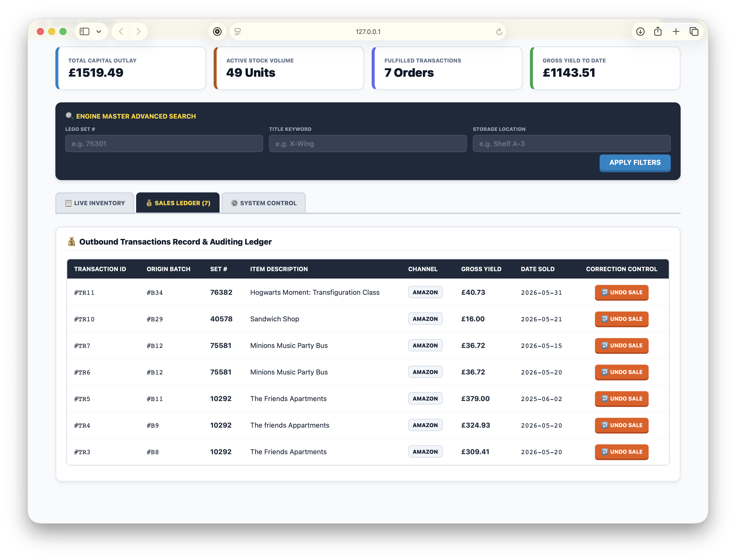The width and height of the screenshot is (736, 560).
Task: Click the share icon
Action: [x=658, y=32]
